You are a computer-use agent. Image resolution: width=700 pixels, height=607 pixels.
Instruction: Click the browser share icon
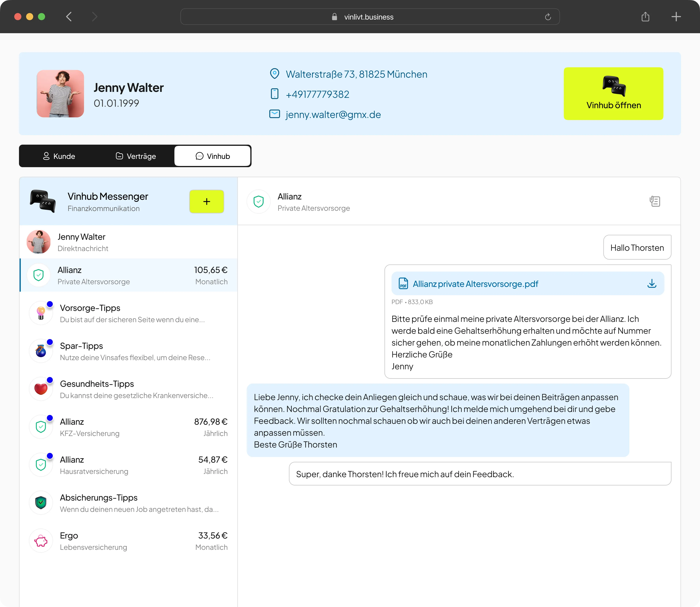pos(645,17)
